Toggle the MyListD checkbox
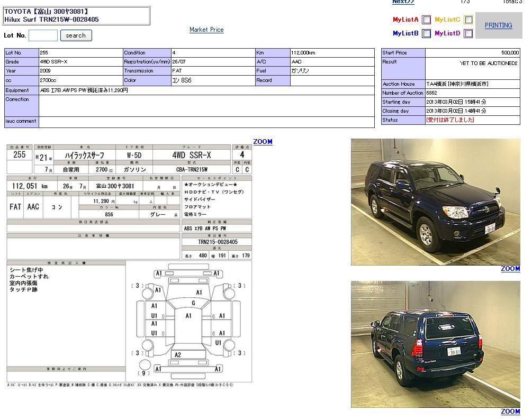The image size is (532, 420). [x=468, y=34]
